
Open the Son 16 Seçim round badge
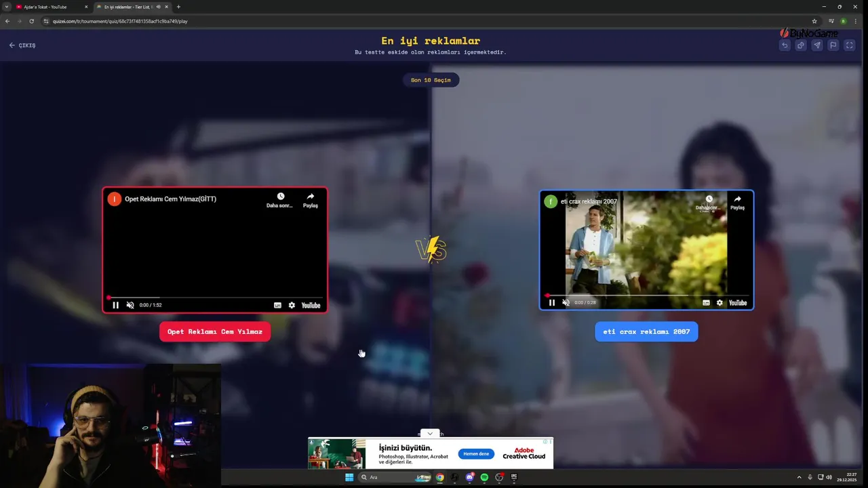[431, 80]
